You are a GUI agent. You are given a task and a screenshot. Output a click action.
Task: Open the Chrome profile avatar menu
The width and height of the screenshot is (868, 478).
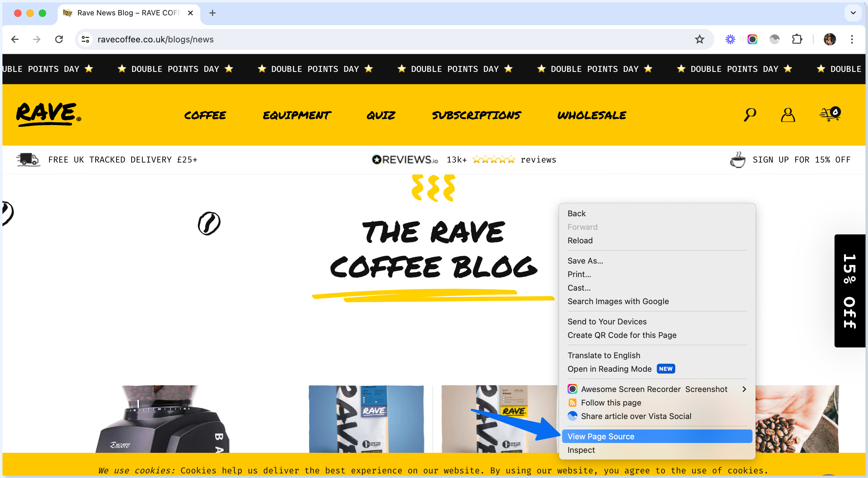click(830, 39)
